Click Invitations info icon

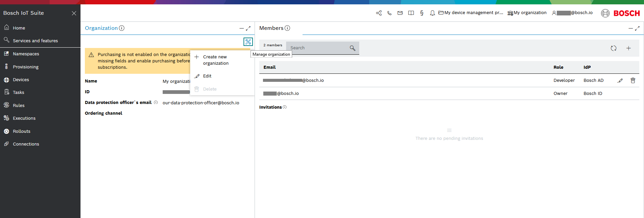[x=285, y=107]
